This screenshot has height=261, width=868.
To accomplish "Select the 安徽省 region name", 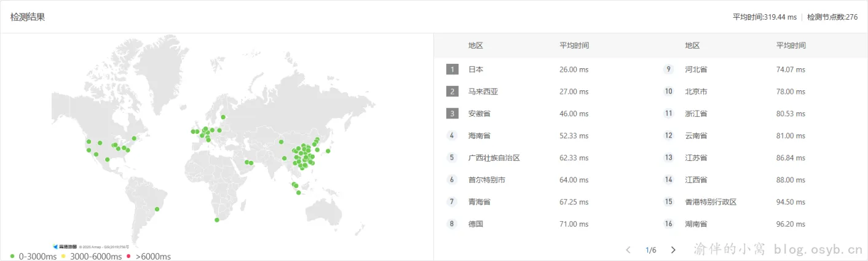I will [479, 114].
